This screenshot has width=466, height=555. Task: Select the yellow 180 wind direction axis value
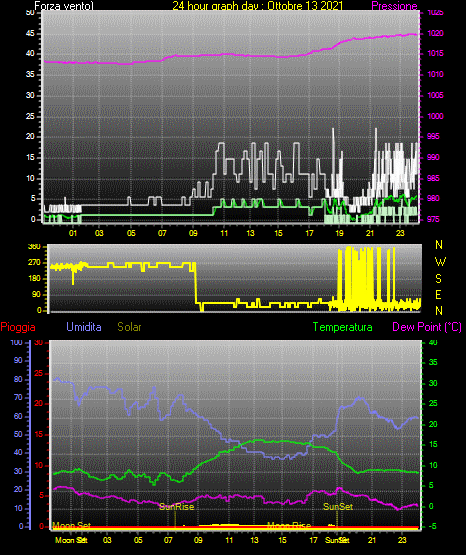click(35, 279)
